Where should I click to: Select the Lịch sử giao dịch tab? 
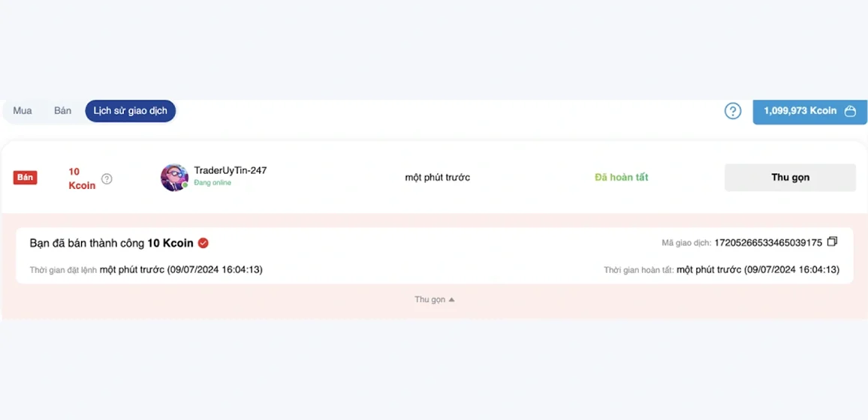tap(130, 111)
